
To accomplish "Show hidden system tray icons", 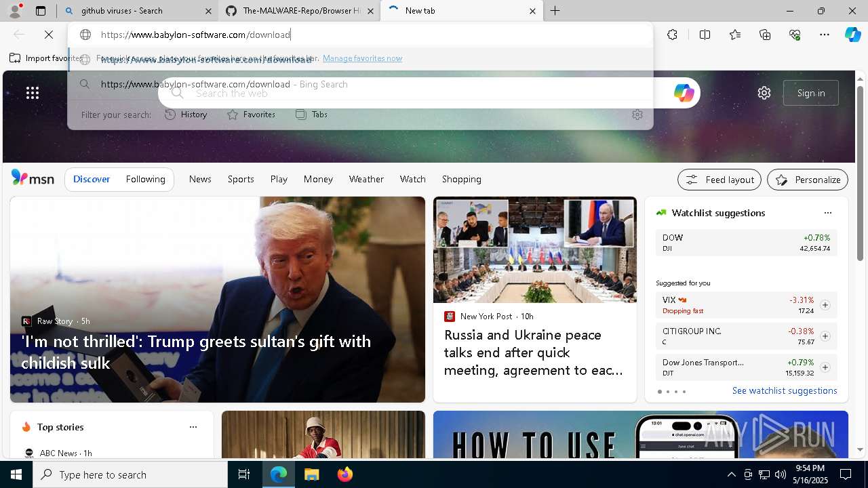I will [731, 474].
